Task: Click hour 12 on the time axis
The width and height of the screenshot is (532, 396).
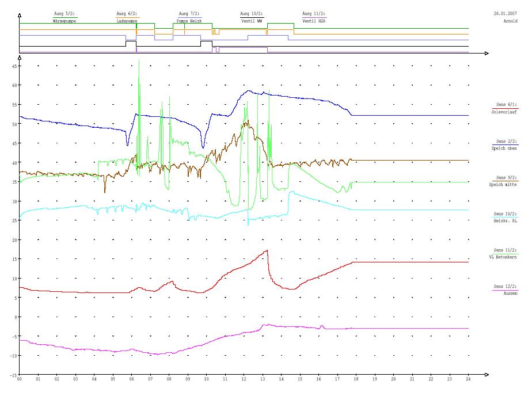Action: 244,379
